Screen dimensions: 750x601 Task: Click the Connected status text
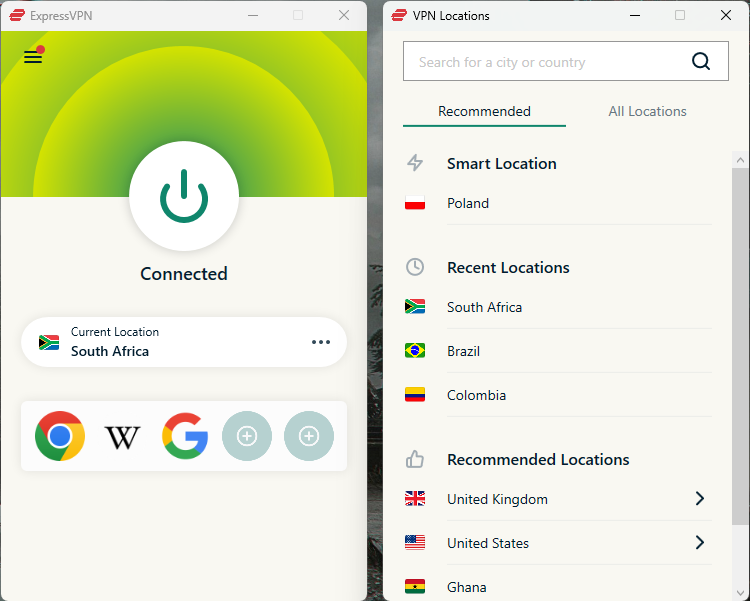click(x=184, y=274)
